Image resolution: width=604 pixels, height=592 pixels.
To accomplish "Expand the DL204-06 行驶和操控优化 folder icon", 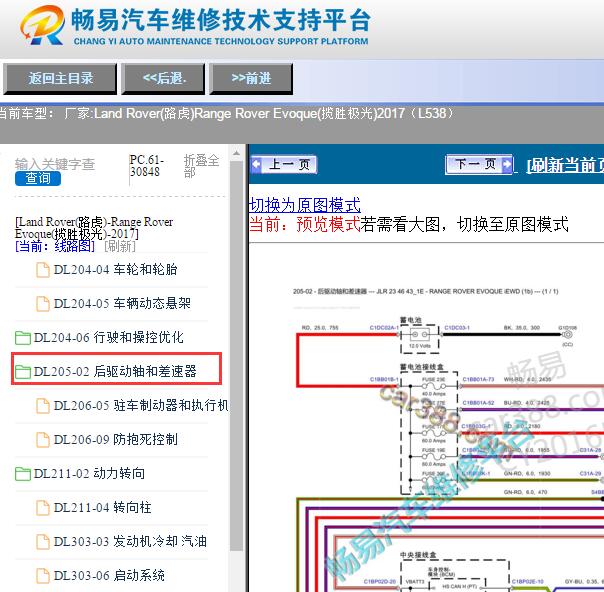I will click(23, 338).
